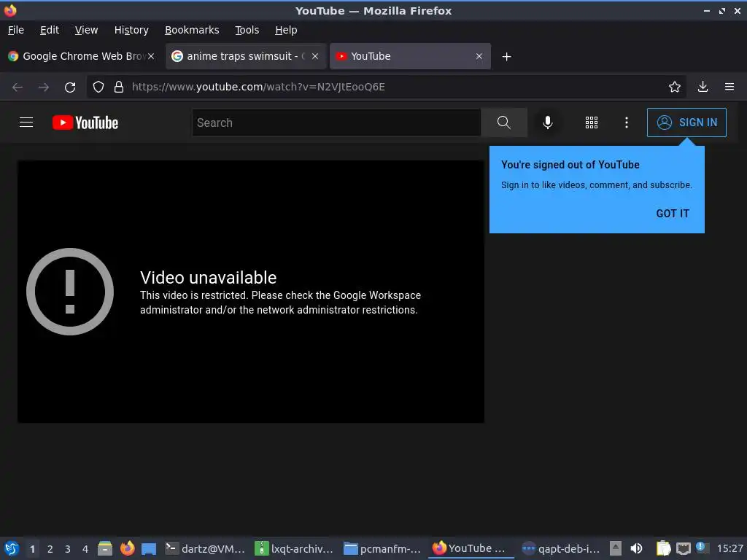The width and height of the screenshot is (747, 560).
Task: Switch to the dartz@VM terminal window
Action: tap(205, 548)
